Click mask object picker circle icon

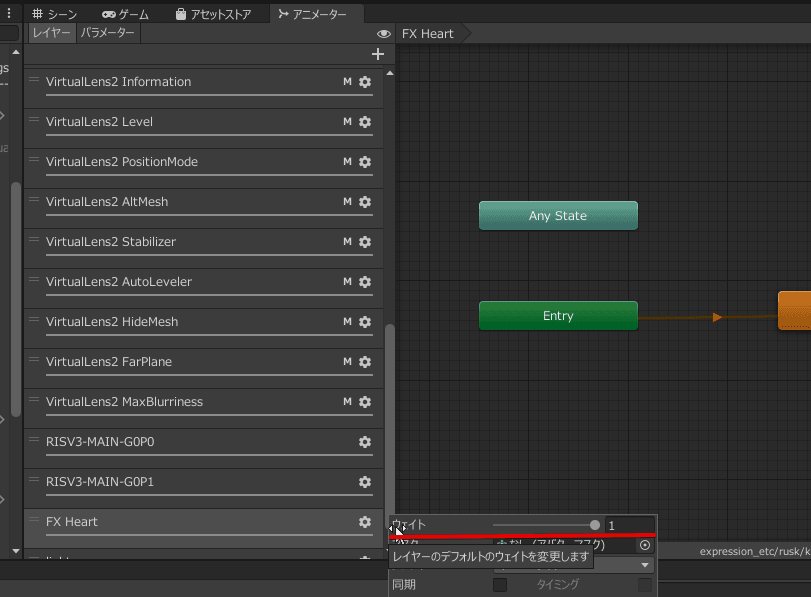tap(645, 545)
